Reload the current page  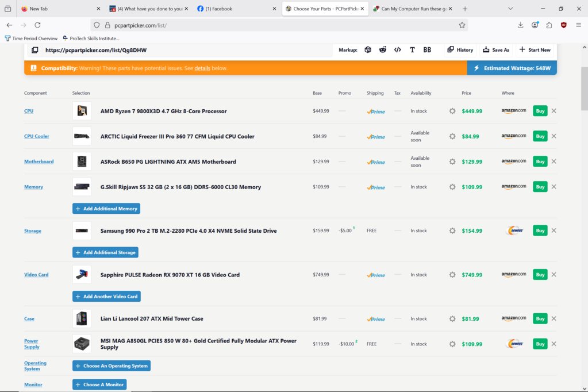pos(37,25)
